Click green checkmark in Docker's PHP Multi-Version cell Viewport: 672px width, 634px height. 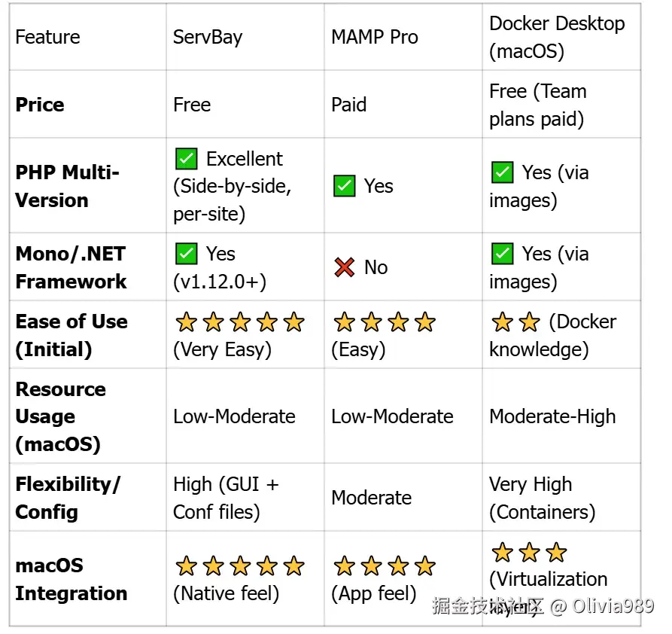[x=502, y=172]
